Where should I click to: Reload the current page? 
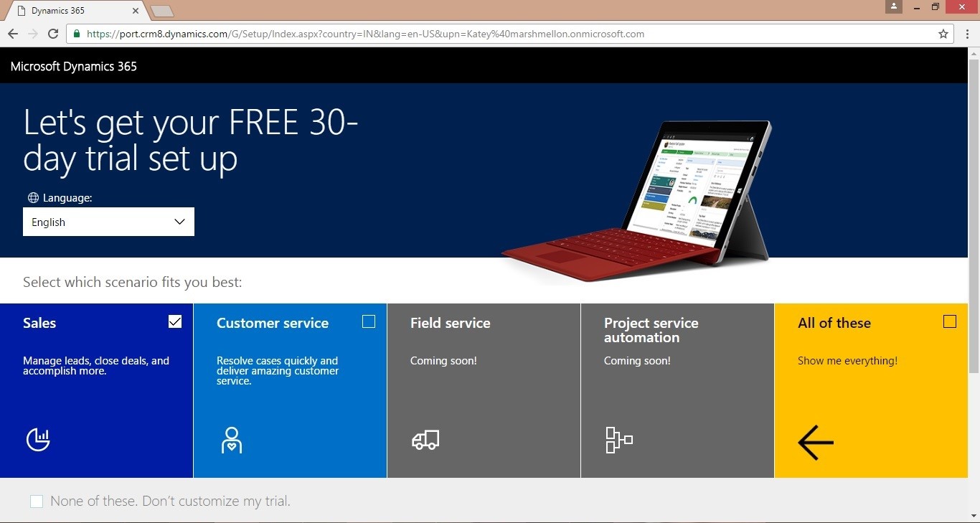click(x=53, y=34)
